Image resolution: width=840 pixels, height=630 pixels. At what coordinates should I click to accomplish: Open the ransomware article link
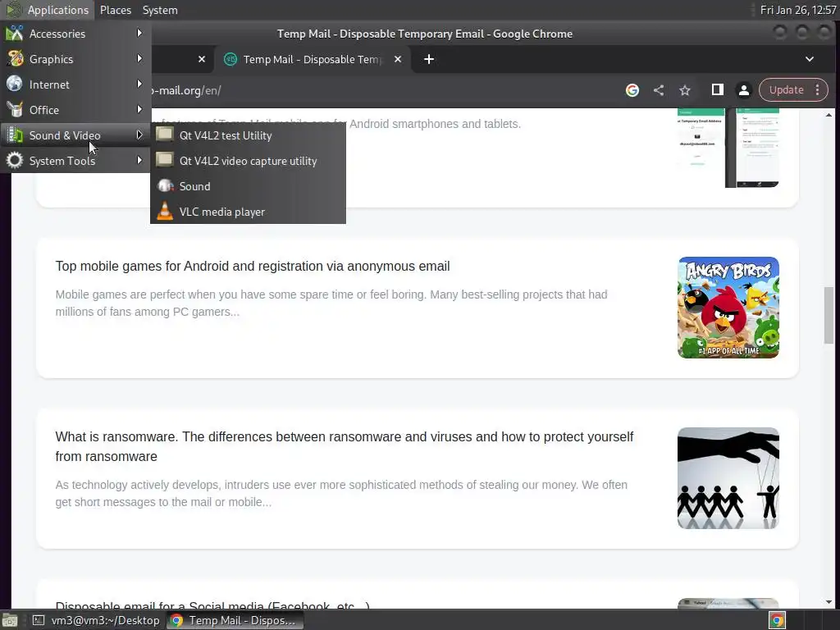click(x=344, y=446)
